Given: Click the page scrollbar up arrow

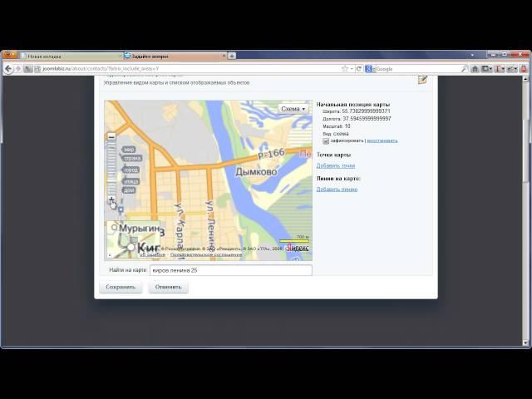Looking at the screenshot, I should 525,79.
